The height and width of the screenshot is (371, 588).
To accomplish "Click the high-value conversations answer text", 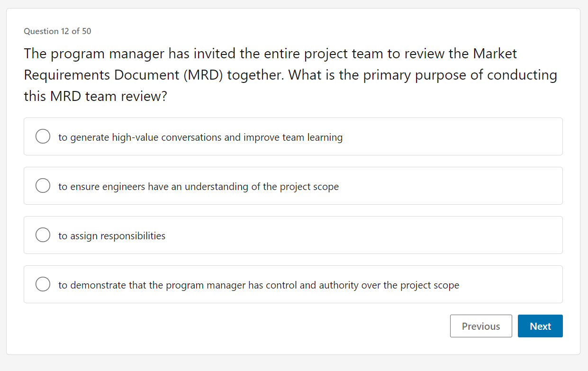I will point(200,137).
